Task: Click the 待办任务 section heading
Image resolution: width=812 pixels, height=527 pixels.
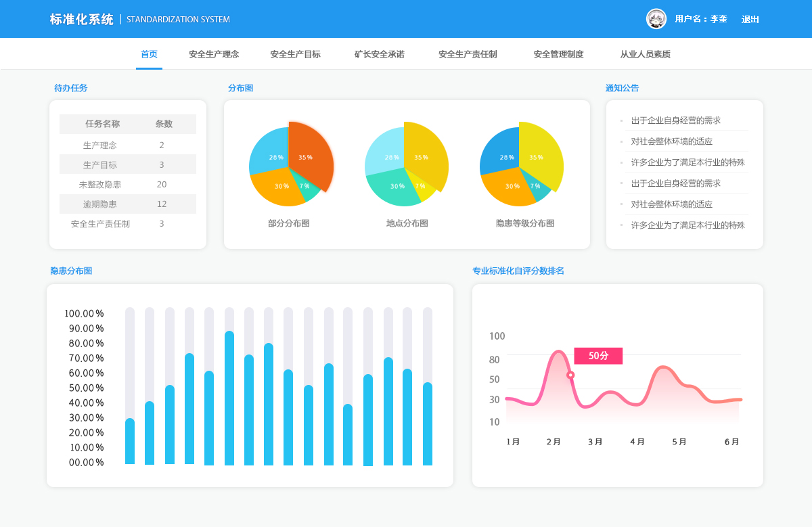Action: coord(71,88)
